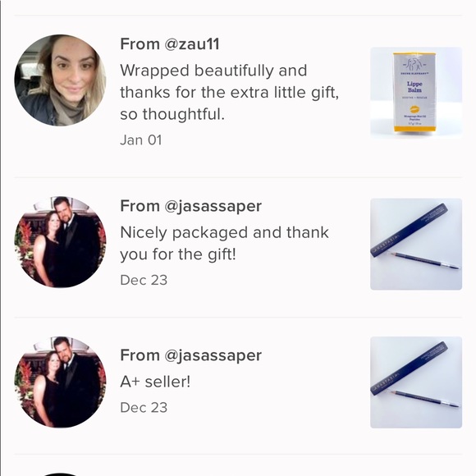The height and width of the screenshot is (476, 476).
Task: Select the 'Nicely packaged and thank you' comment
Action: (224, 244)
